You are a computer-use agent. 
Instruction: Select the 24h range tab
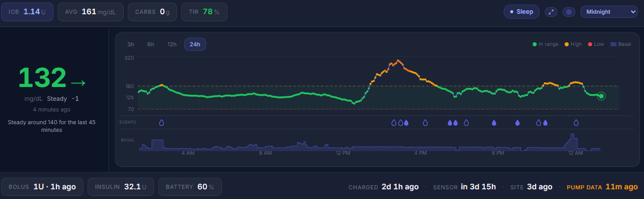(x=195, y=44)
